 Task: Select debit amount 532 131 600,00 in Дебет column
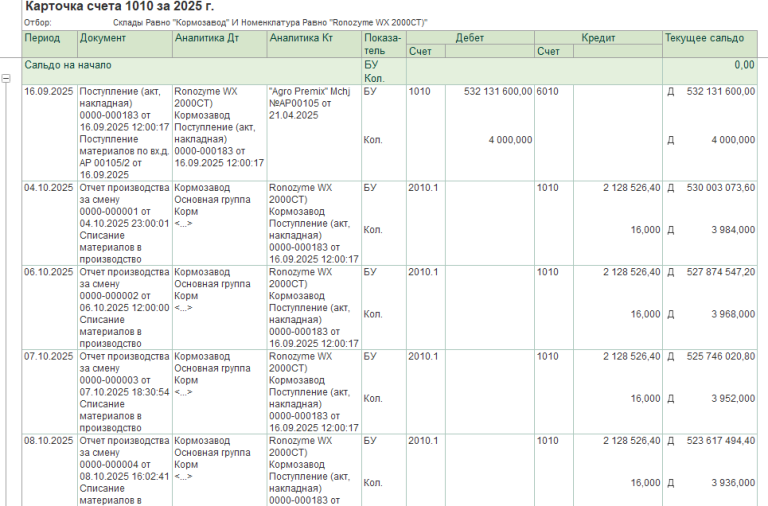pos(498,92)
